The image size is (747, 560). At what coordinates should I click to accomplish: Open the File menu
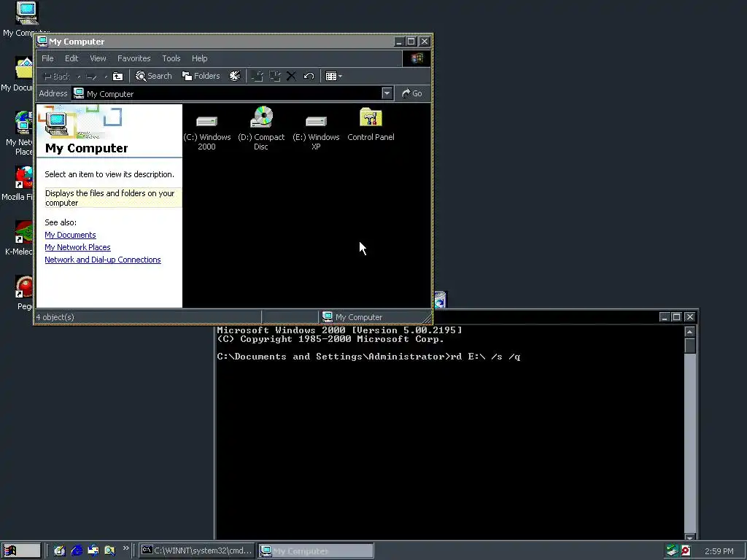click(x=47, y=58)
